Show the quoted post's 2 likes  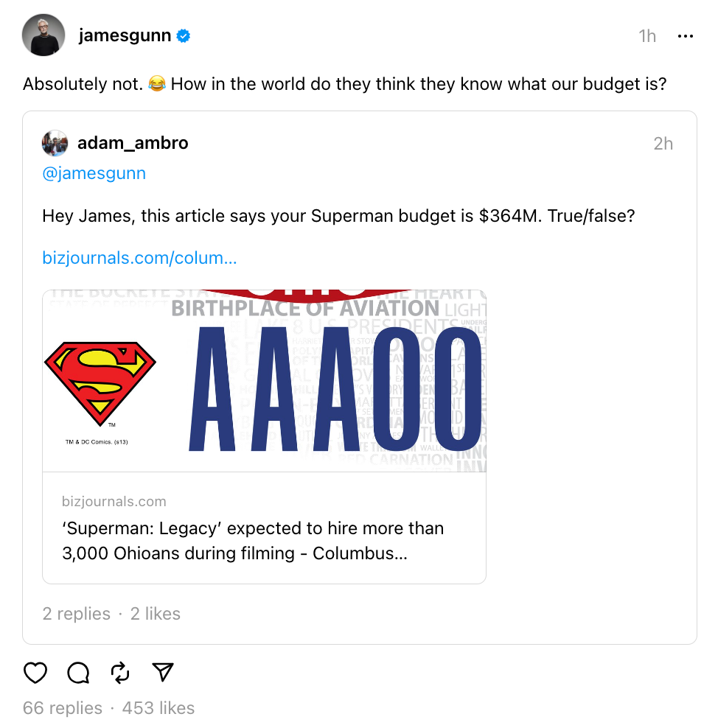coord(155,614)
